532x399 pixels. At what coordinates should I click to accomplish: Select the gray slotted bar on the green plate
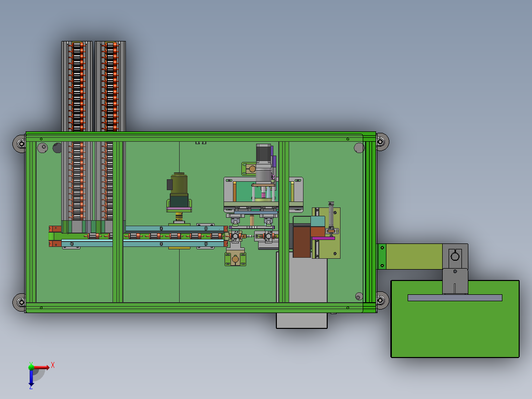click(x=455, y=298)
